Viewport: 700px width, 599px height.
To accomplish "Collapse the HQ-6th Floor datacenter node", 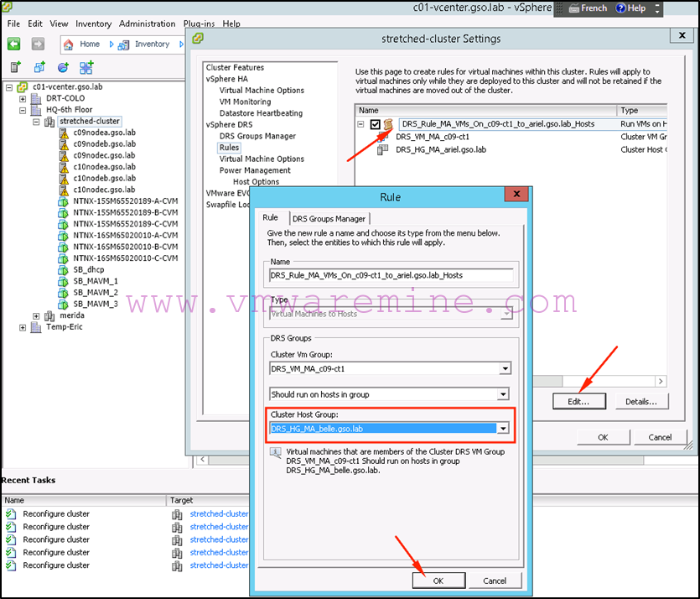I will tap(23, 111).
